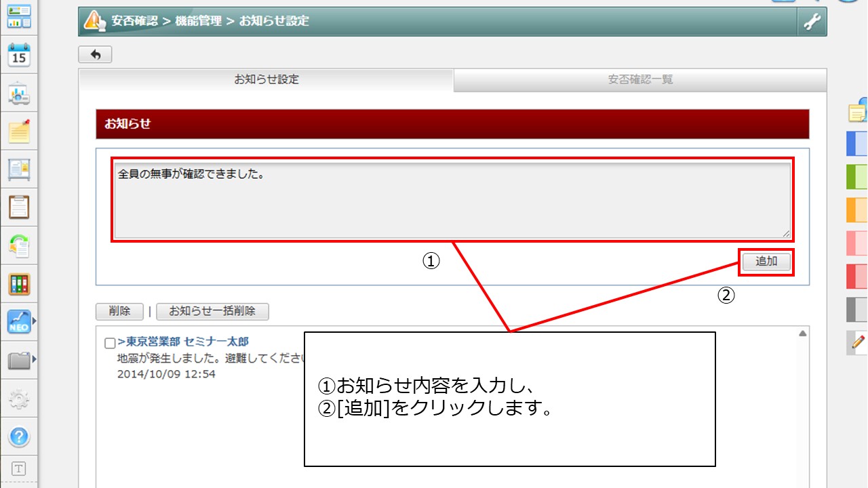Check the box beside 東京営業部 セミナー太郎

click(x=110, y=343)
